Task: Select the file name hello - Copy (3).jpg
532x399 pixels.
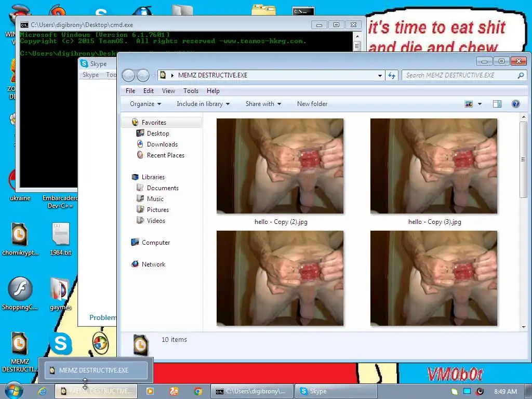Action: [434, 222]
